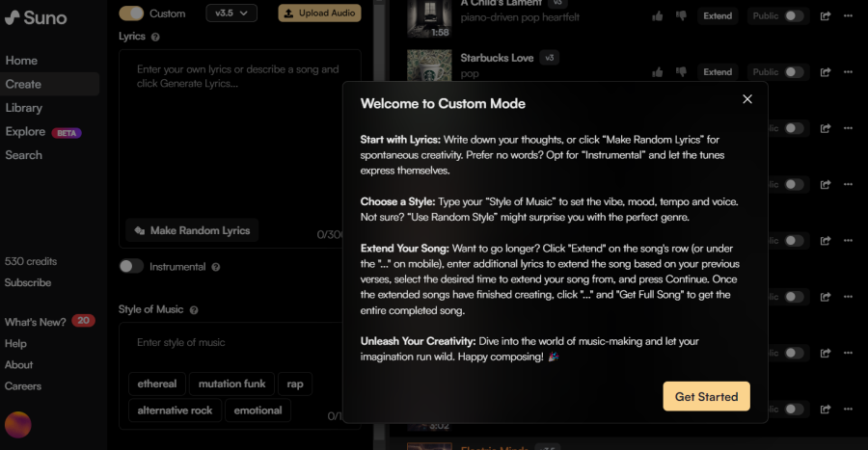This screenshot has height=450, width=868.
Task: Go to Explore BETA page
Action: tap(43, 132)
